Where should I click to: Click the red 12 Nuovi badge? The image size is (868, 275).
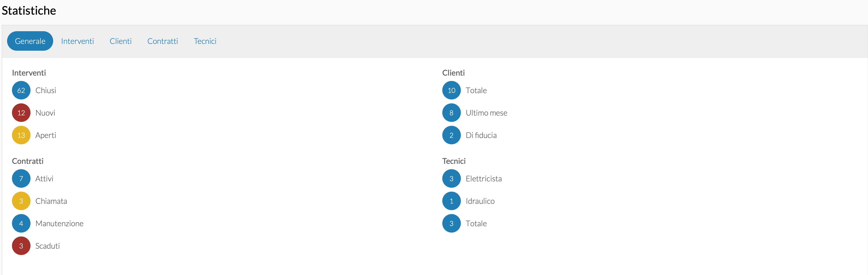click(21, 113)
